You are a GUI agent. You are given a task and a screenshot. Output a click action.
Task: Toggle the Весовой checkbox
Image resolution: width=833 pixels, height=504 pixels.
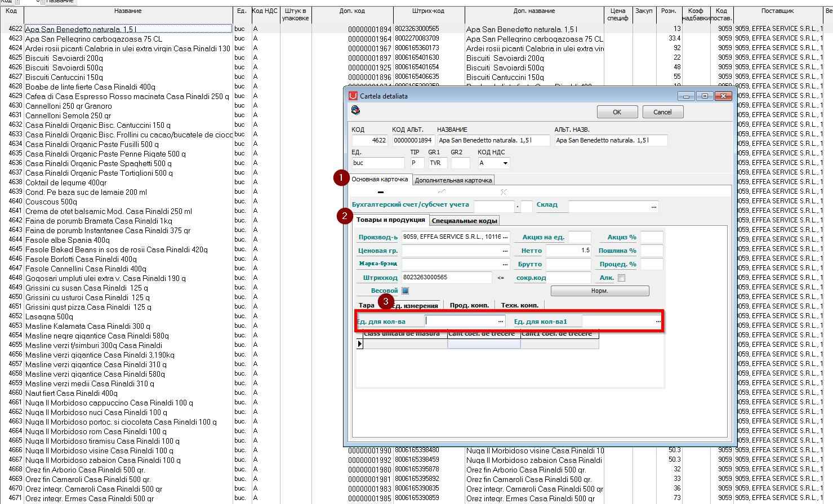pyautogui.click(x=405, y=291)
